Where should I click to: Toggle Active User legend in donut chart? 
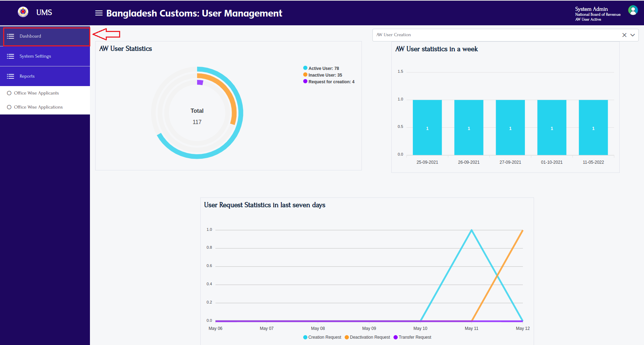point(321,68)
